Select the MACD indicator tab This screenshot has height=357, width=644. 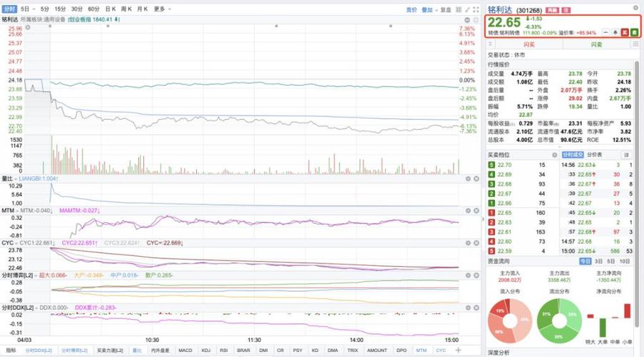(x=185, y=351)
